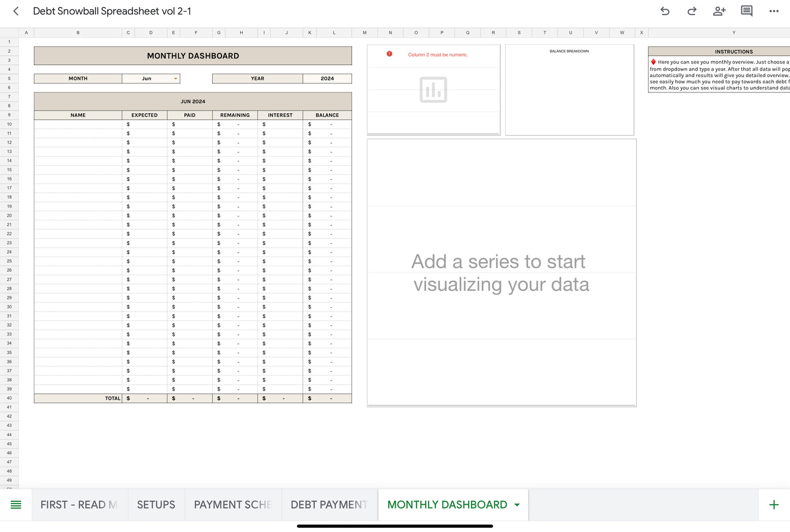Select the paid amount cell in row 15
The image size is (790, 532).
pos(190,170)
